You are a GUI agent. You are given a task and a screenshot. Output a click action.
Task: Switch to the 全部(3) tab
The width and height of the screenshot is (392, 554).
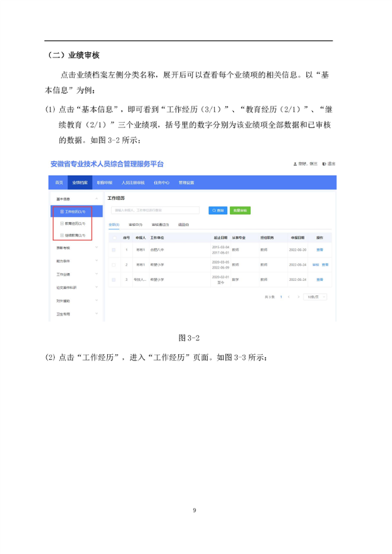[114, 225]
